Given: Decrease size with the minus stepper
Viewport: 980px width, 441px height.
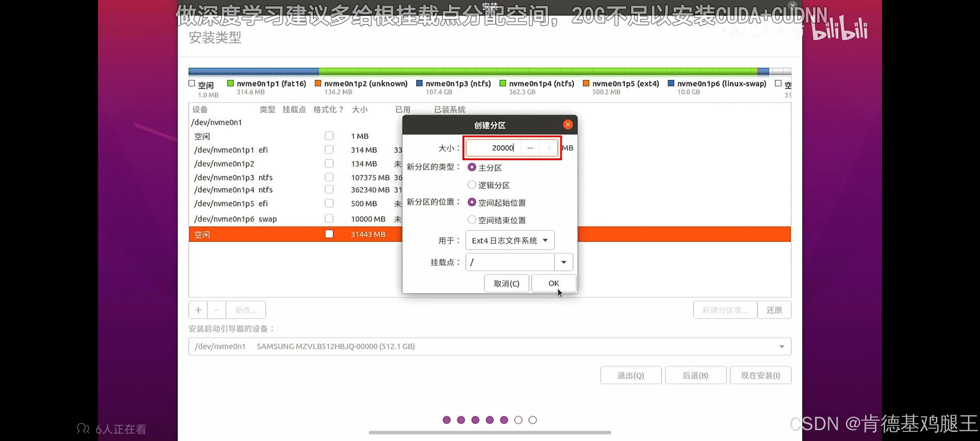Looking at the screenshot, I should coord(530,148).
